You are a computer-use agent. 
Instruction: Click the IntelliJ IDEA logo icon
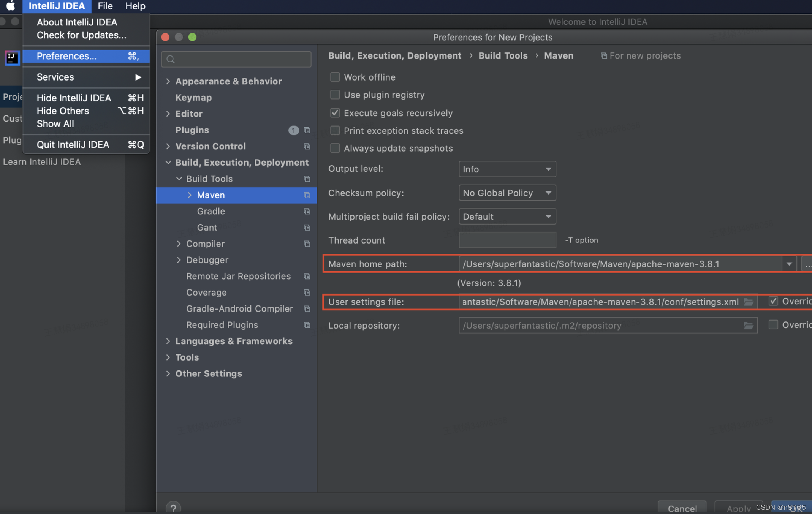(x=12, y=58)
